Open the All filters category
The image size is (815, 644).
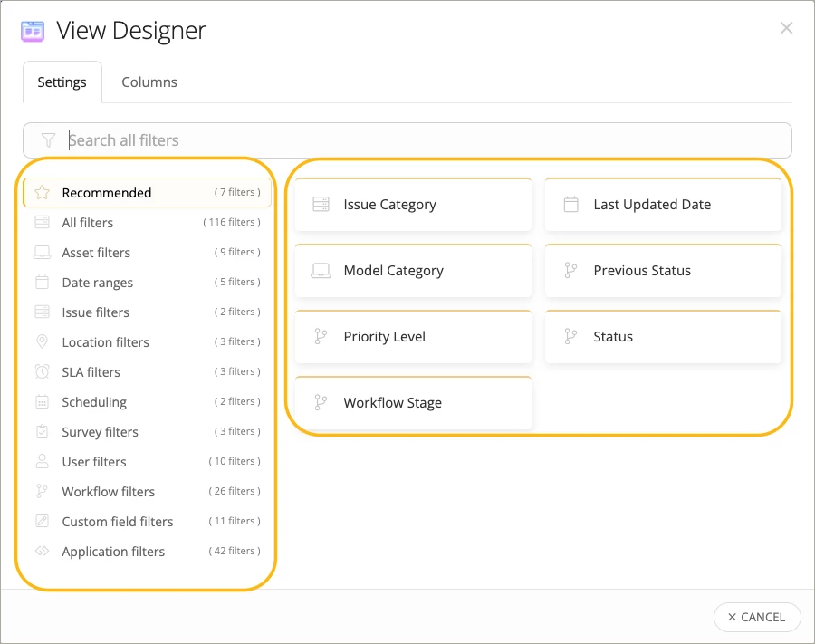pyautogui.click(x=88, y=223)
